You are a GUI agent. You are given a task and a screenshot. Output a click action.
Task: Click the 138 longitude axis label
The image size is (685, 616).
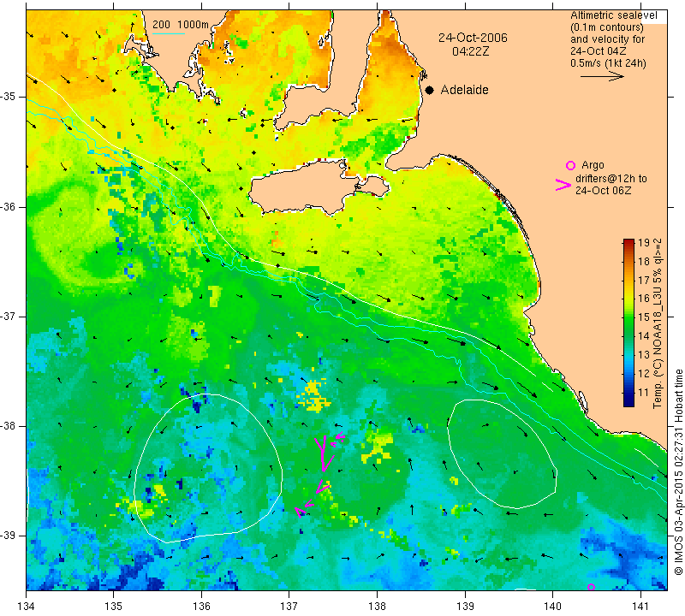(377, 607)
